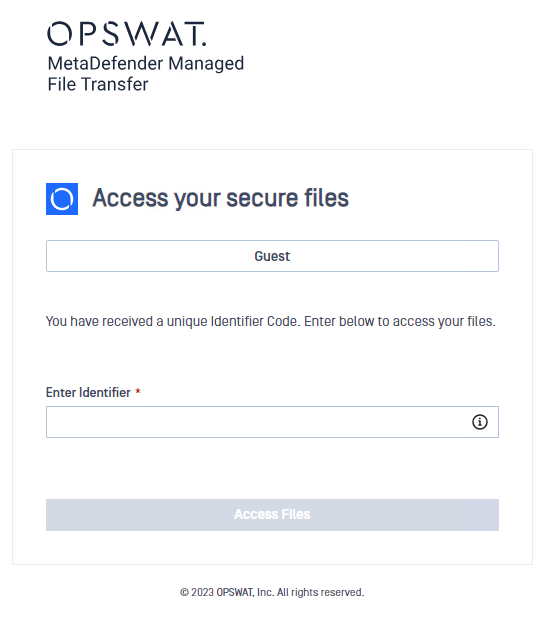Click the unique Identifier Code instruction sentence
548x628 pixels.
click(x=271, y=322)
